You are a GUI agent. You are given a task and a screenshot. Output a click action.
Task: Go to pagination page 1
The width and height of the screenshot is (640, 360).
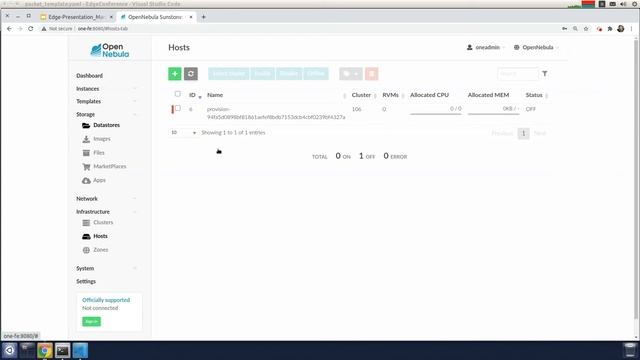coord(523,133)
